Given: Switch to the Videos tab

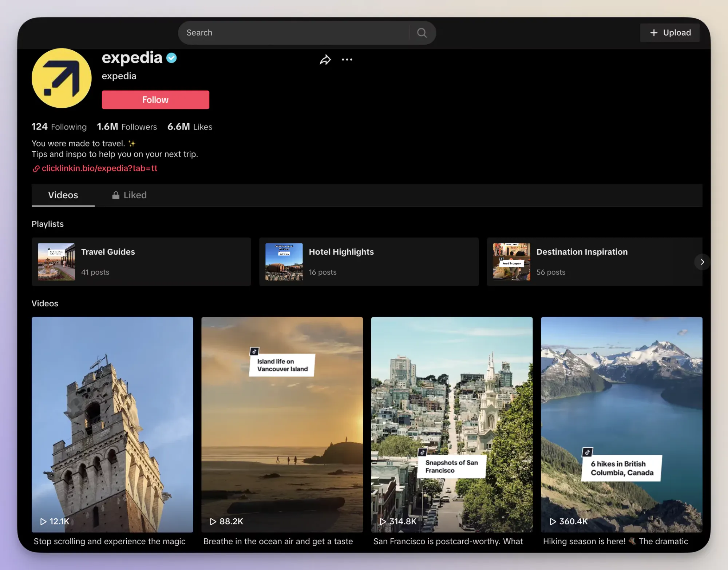Looking at the screenshot, I should coord(63,195).
